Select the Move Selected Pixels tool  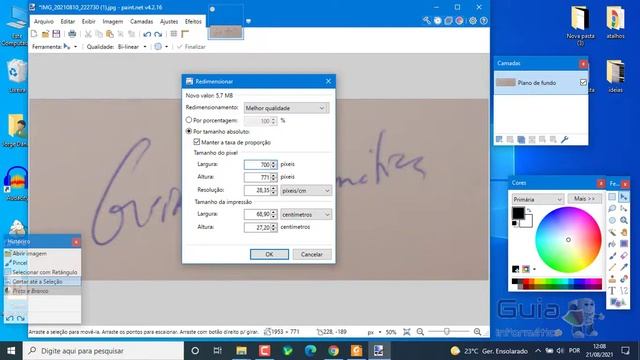coord(624,197)
